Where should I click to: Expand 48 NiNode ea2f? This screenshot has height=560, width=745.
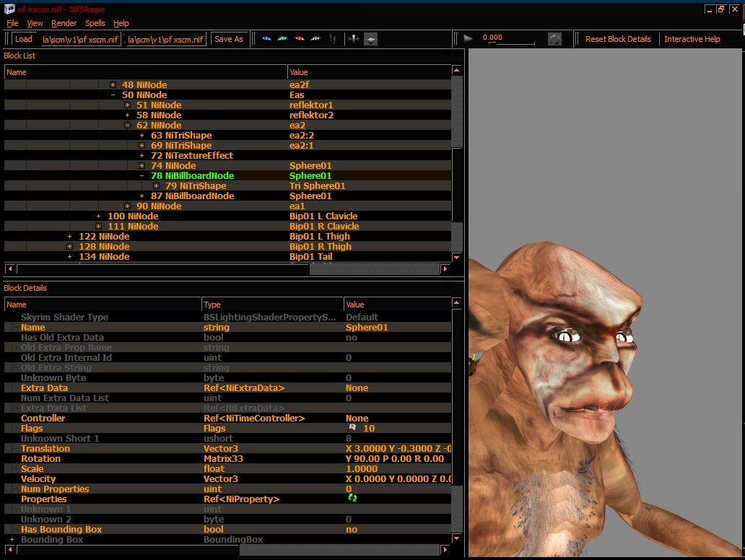(x=113, y=84)
